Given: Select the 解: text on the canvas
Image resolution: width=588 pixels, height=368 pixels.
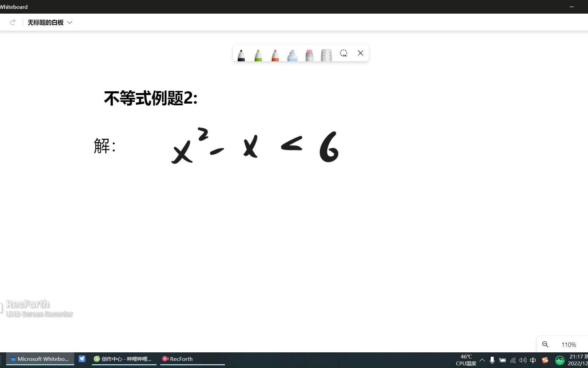Looking at the screenshot, I should click(105, 146).
